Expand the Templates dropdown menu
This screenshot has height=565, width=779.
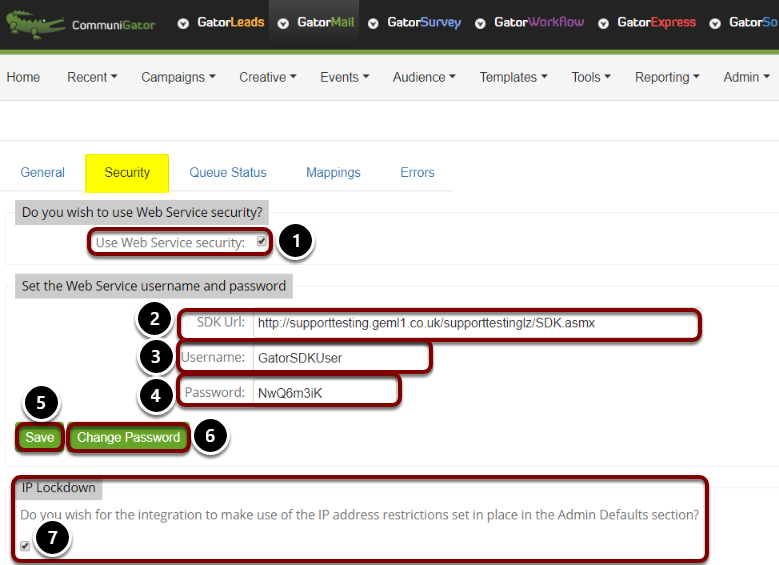pos(513,77)
